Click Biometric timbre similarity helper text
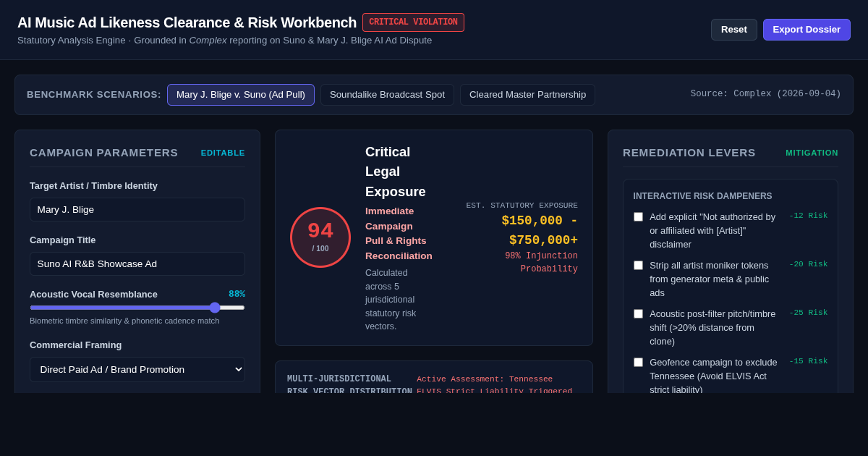 (x=124, y=321)
